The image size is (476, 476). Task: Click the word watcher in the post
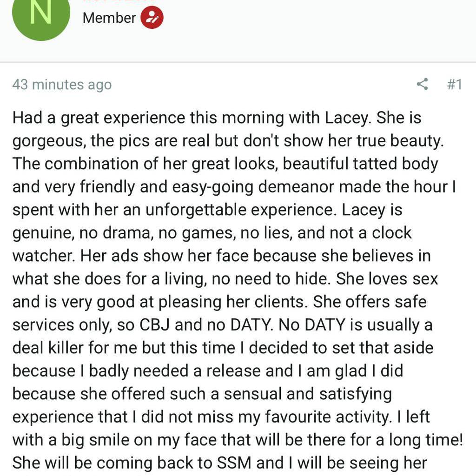(42, 256)
